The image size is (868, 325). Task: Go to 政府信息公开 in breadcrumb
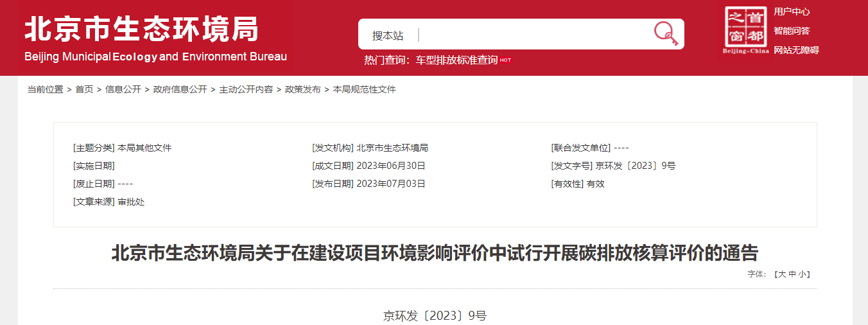[180, 90]
